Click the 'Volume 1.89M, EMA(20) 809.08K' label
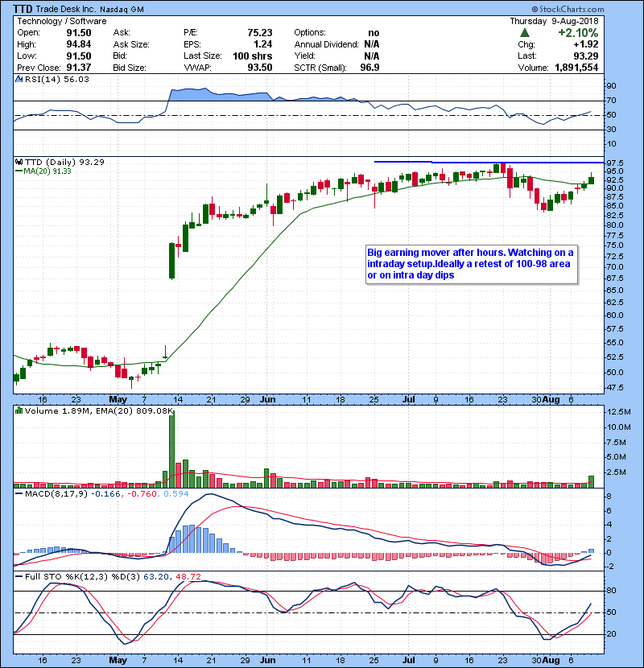644x668 pixels. click(x=99, y=410)
